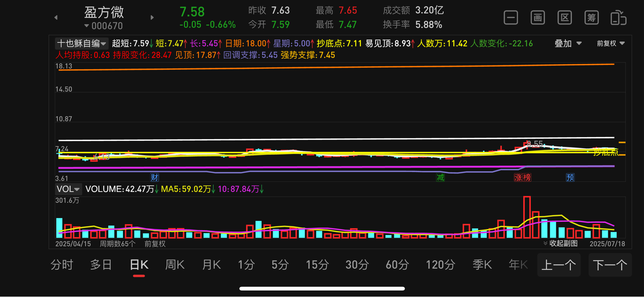Go to next stock with right arrow
Screen dimensions: 644x297
pyautogui.click(x=152, y=17)
